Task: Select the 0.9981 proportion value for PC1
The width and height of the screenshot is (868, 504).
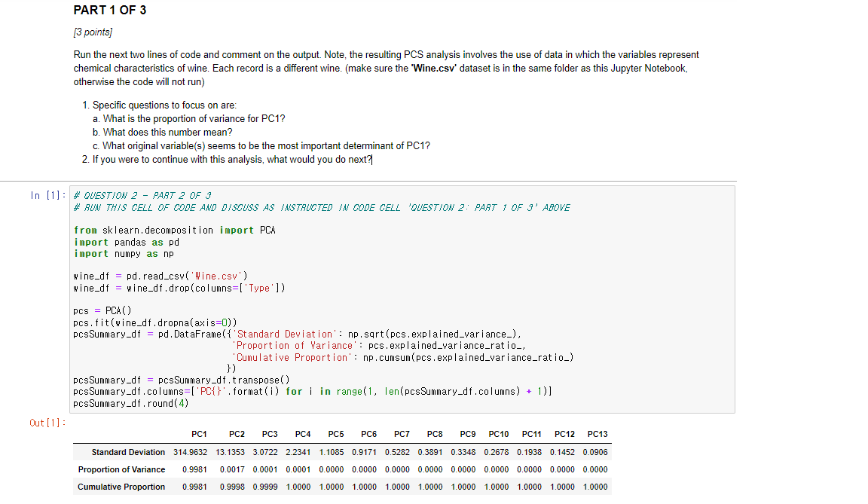Action: 194,469
